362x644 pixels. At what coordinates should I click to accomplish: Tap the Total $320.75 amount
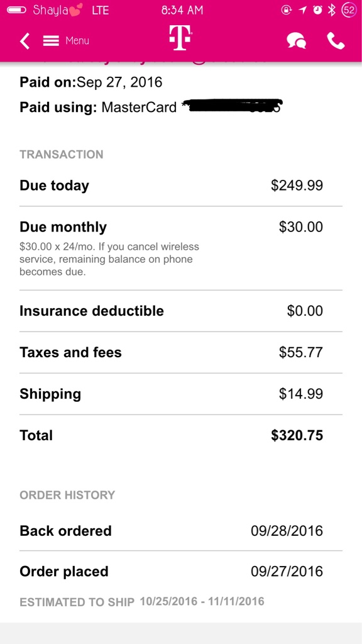pos(297,435)
